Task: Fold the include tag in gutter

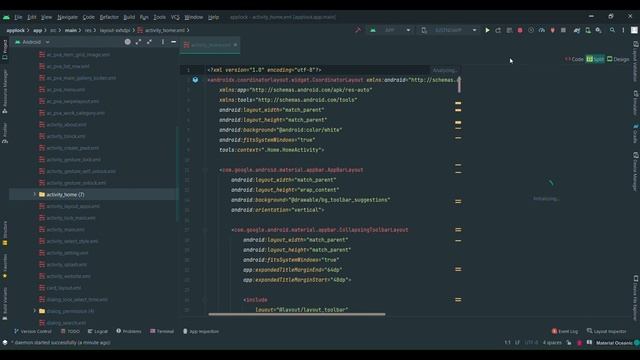Action: [205, 300]
